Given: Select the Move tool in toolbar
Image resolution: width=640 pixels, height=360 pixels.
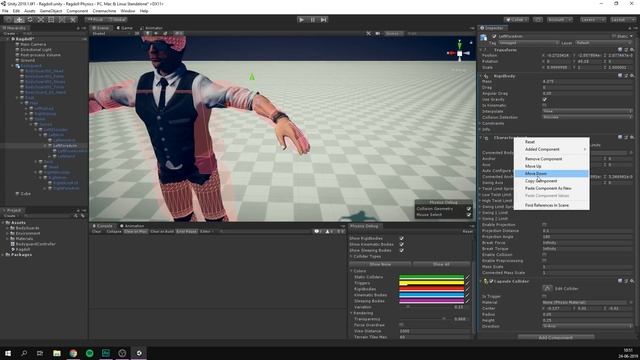Looking at the screenshot, I should pyautogui.click(x=19, y=20).
